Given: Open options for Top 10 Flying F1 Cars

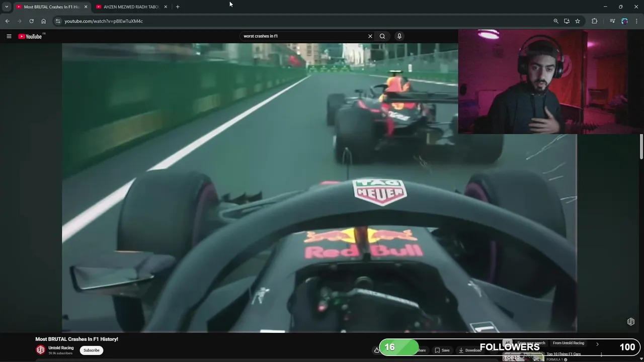Looking at the screenshot, I should click(x=601, y=354).
